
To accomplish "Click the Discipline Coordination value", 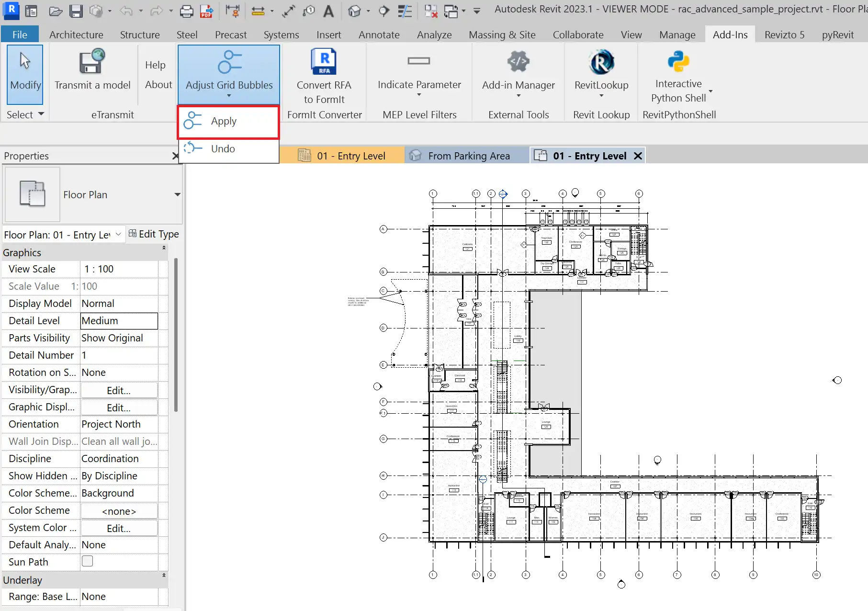I will tap(119, 459).
